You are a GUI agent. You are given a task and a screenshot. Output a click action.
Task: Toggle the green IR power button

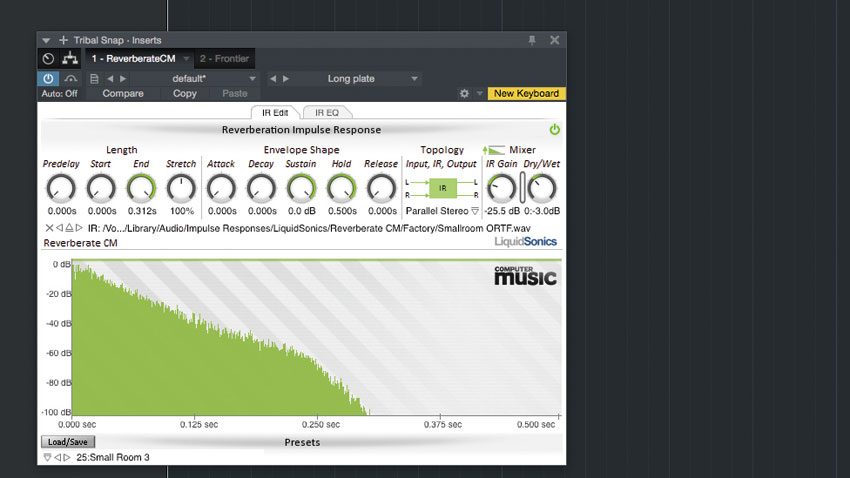point(555,130)
